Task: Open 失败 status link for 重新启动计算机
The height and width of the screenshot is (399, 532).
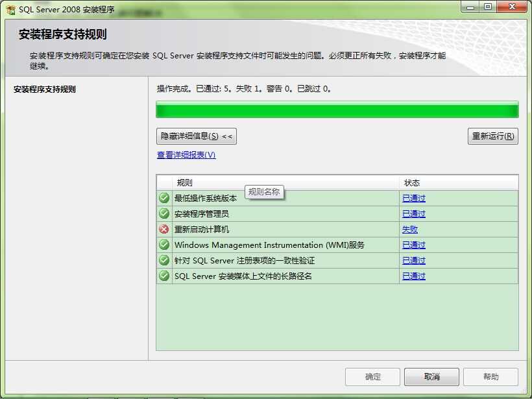Action: pos(409,230)
